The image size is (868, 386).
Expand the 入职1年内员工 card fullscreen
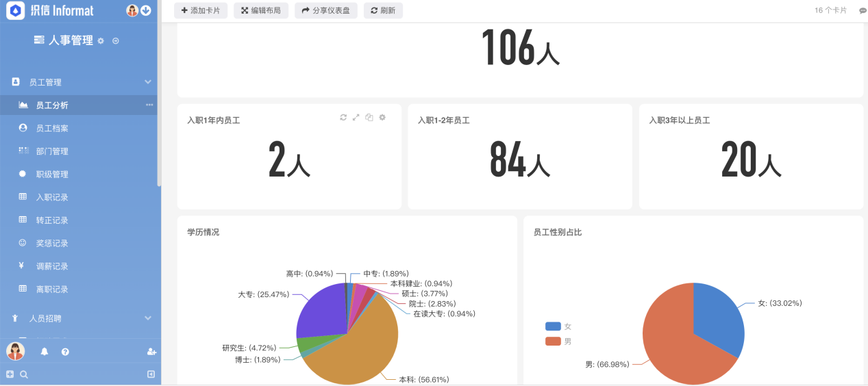click(x=356, y=118)
